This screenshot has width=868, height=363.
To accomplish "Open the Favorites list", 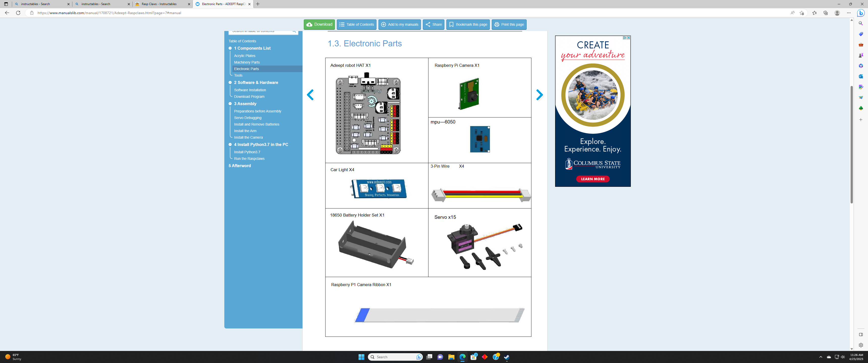I will pos(814,13).
